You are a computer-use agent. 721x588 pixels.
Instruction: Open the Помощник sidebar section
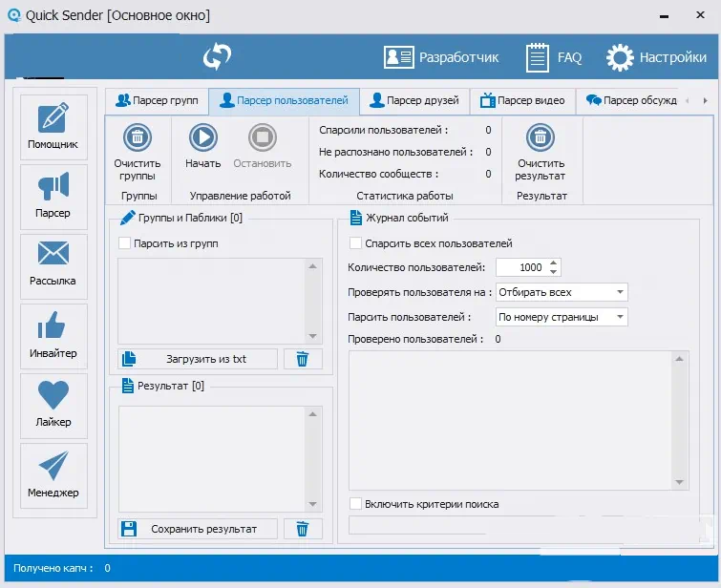pos(53,127)
